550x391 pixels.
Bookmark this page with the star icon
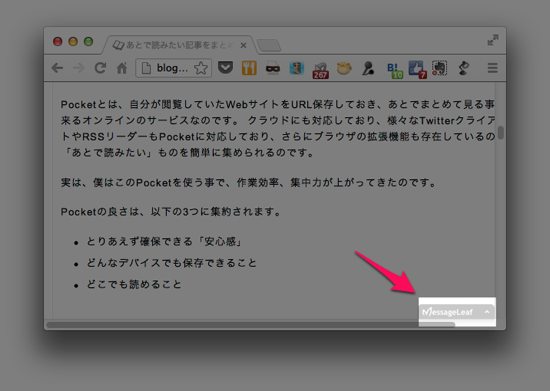coord(201,68)
